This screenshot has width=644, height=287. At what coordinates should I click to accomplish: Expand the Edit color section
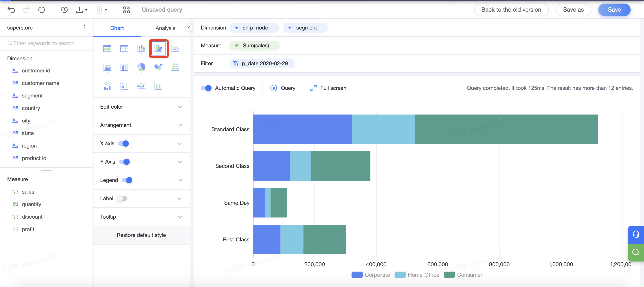click(x=141, y=107)
